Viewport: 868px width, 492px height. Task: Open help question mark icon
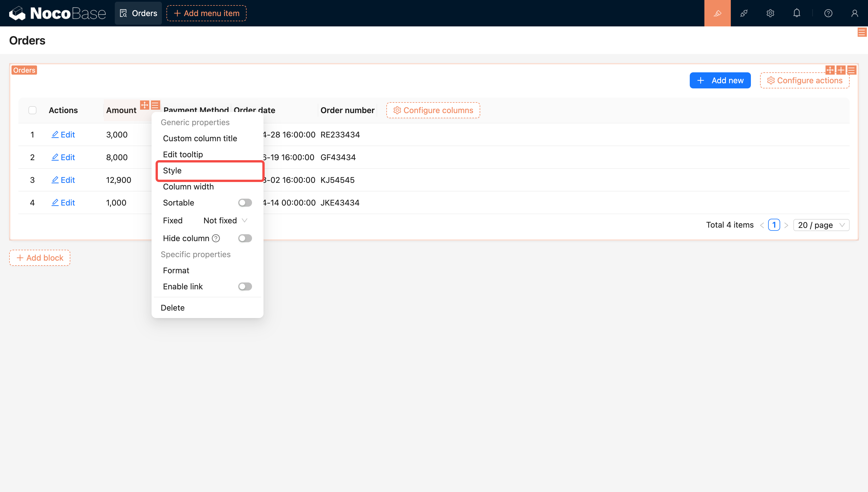tap(828, 13)
